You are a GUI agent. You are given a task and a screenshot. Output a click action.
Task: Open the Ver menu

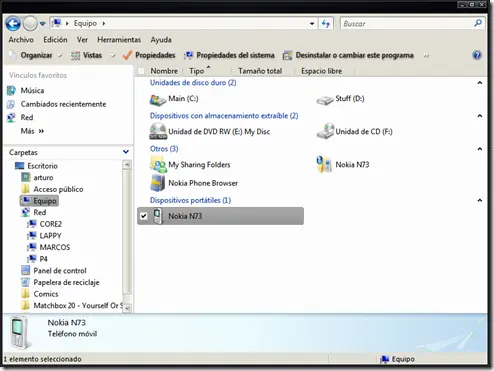(x=82, y=40)
